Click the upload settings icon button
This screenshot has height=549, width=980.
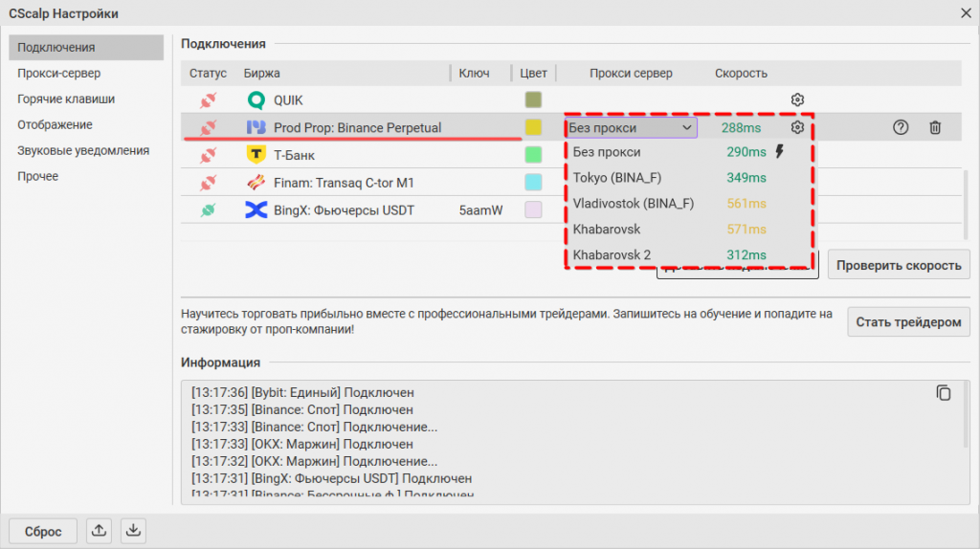pyautogui.click(x=98, y=531)
